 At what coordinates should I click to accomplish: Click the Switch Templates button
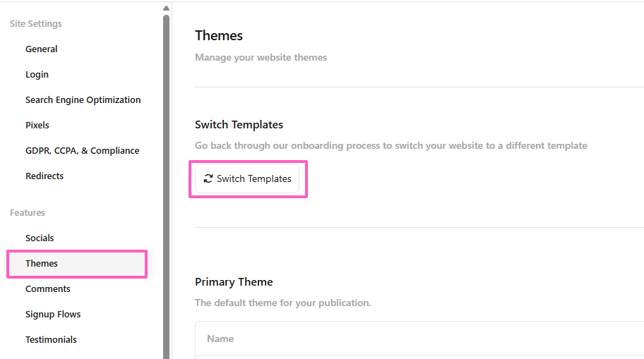tap(247, 179)
